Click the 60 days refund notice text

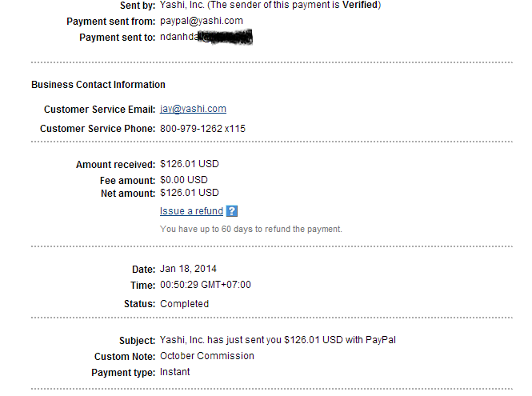250,229
